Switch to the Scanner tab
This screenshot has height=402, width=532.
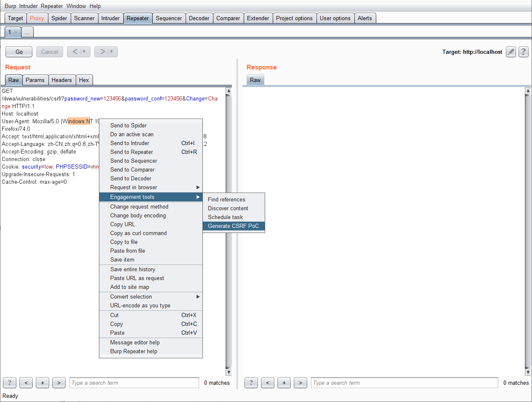[x=84, y=18]
